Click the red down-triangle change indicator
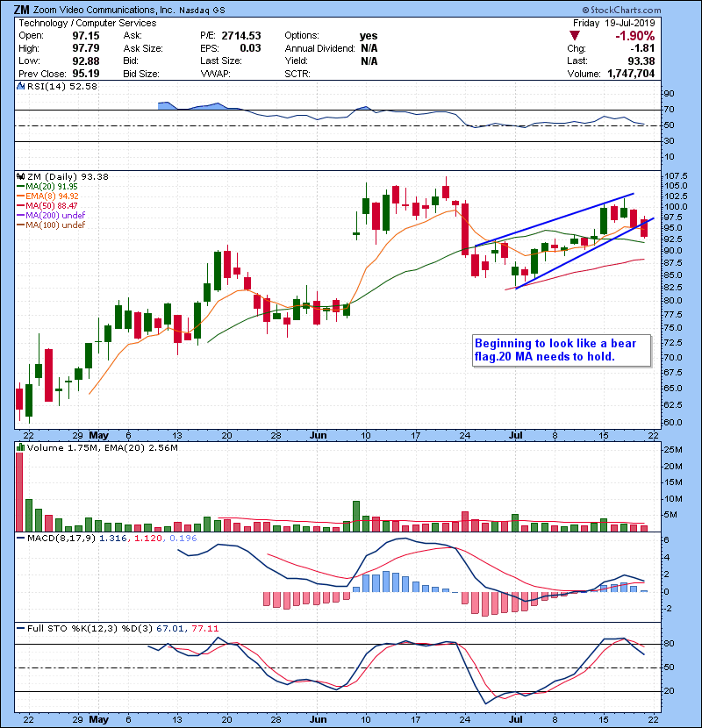Image resolution: width=702 pixels, height=728 pixels. [x=575, y=36]
